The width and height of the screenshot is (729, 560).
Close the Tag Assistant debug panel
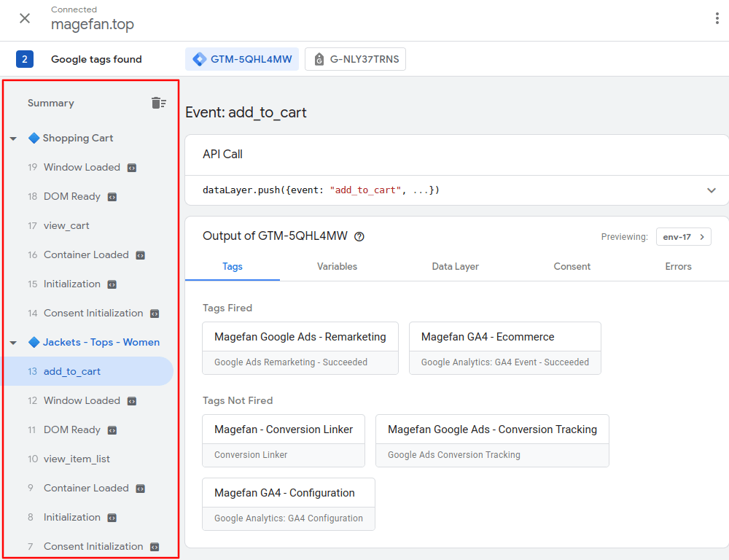(x=25, y=18)
